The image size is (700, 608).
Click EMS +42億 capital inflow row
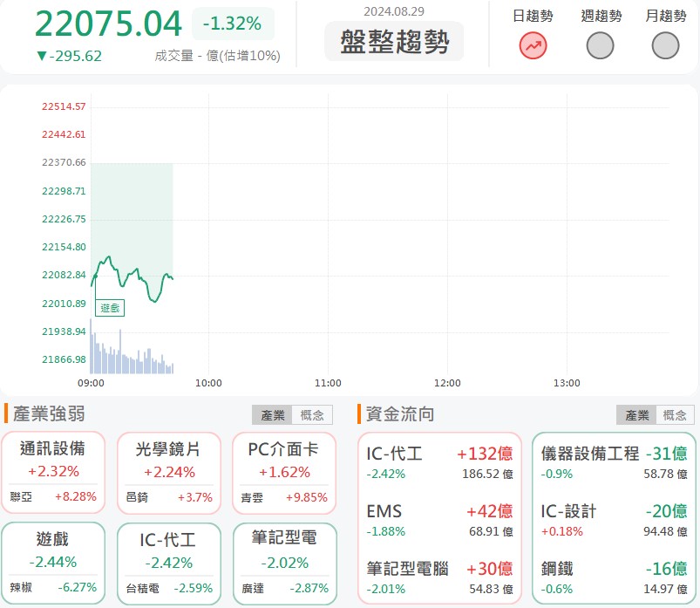click(439, 520)
